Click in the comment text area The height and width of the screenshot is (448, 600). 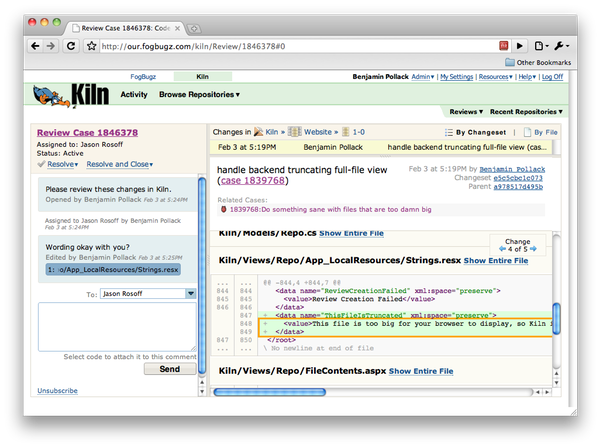click(x=117, y=327)
